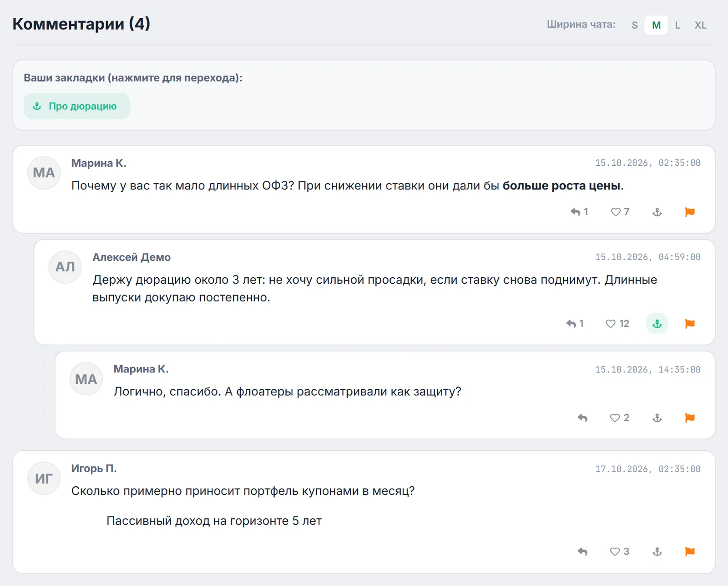This screenshot has height=586, width=728.
Task: Flag Алексей Демо's comment
Action: 690,324
